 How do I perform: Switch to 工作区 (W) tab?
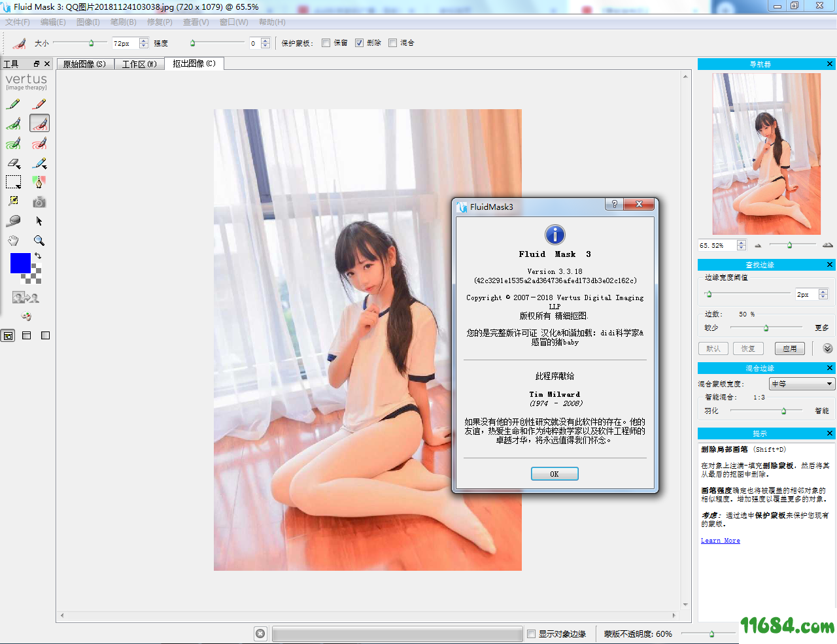tap(139, 64)
